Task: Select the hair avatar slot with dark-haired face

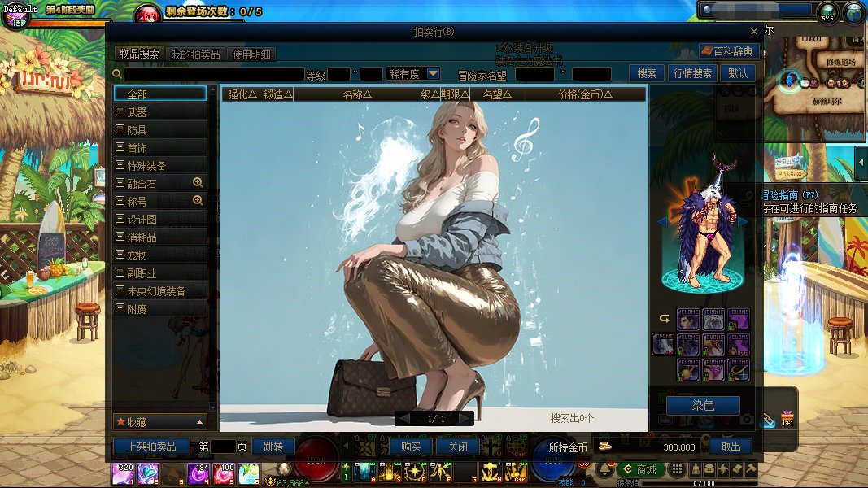Action: 688,320
